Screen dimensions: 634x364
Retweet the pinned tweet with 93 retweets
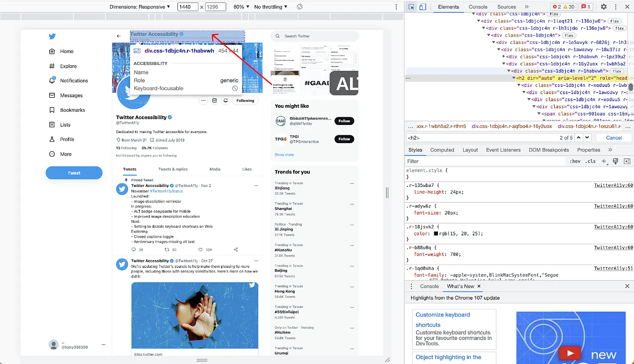pos(167,249)
